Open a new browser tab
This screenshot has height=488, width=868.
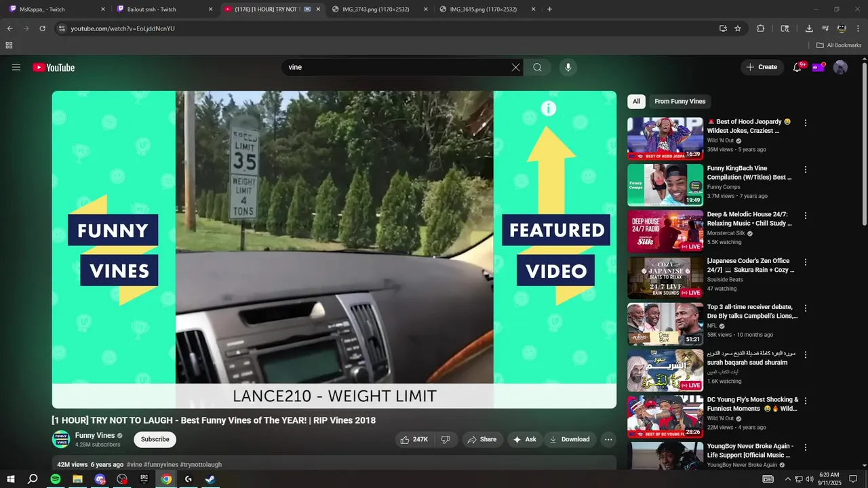pos(549,9)
